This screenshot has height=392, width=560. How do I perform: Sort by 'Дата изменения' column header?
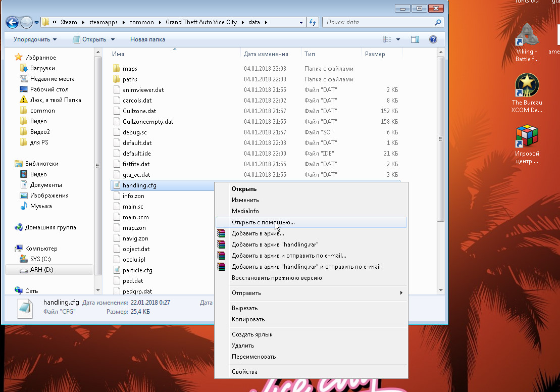click(266, 54)
